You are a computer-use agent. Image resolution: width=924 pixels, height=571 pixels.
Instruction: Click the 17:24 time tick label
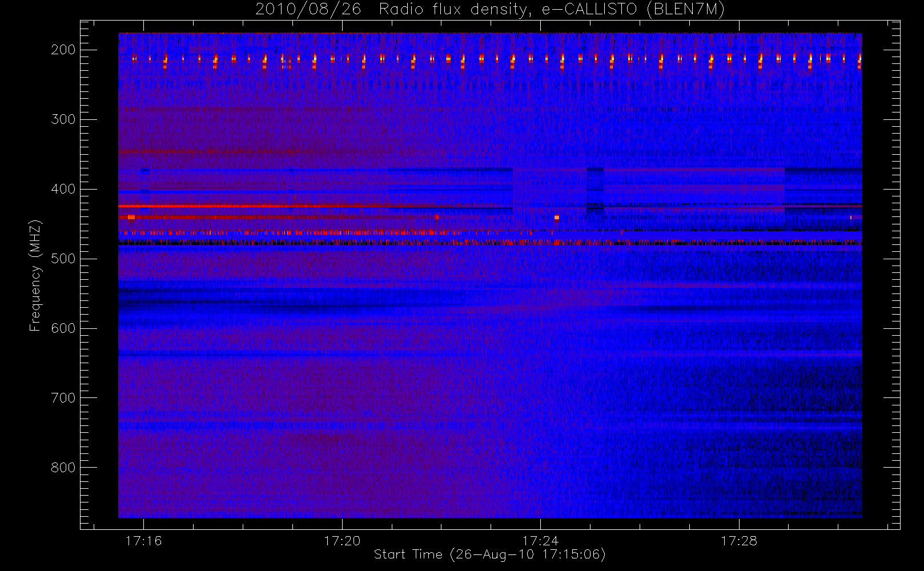[x=540, y=541]
